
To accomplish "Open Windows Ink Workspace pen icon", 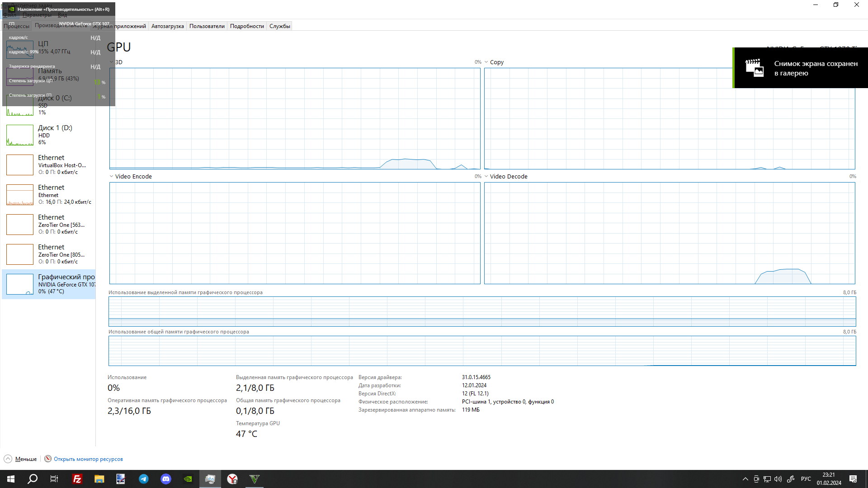I will pyautogui.click(x=791, y=479).
